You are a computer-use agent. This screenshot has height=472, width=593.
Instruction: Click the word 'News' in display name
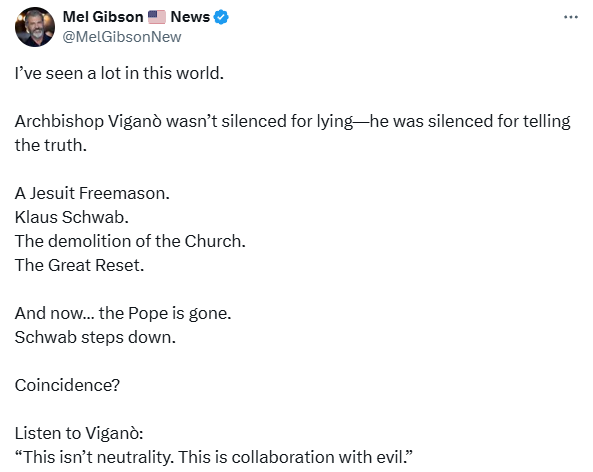coord(190,17)
